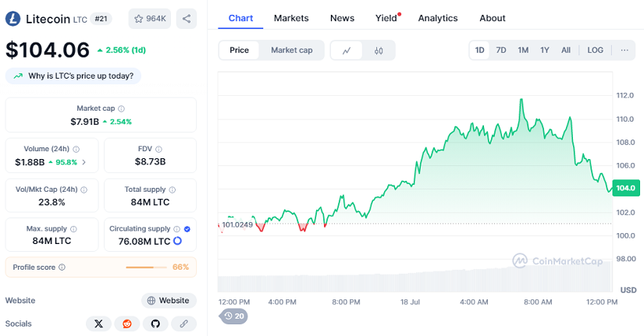
Task: Click the circulating supply progress ring
Action: [177, 241]
